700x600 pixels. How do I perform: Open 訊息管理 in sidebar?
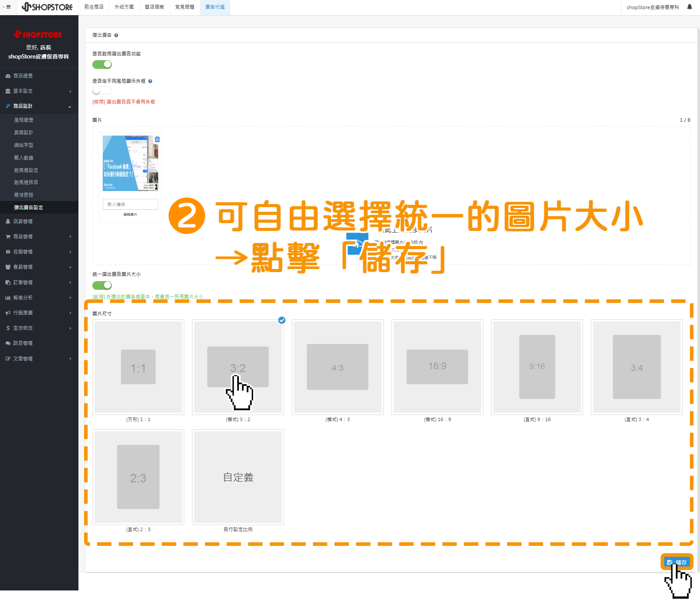[39, 343]
